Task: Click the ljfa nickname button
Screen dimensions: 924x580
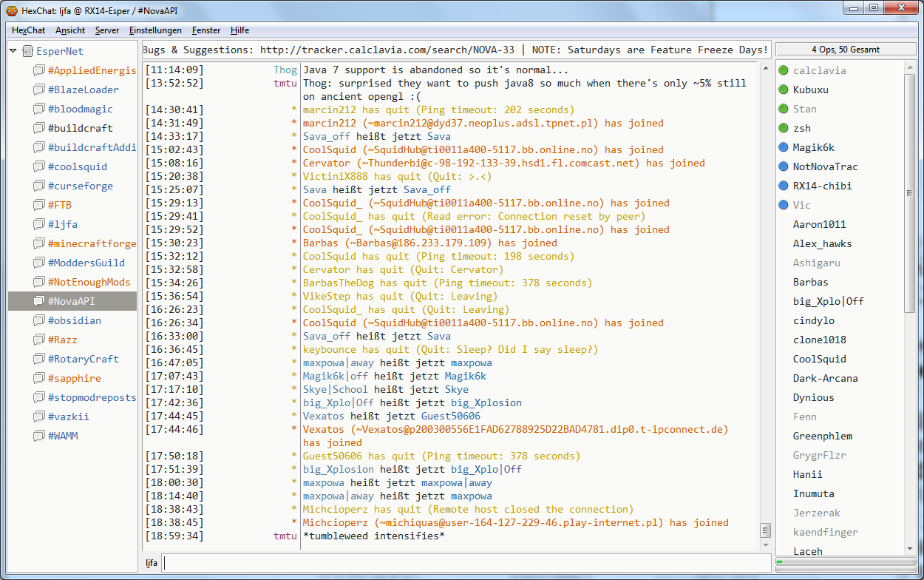Action: pos(152,563)
